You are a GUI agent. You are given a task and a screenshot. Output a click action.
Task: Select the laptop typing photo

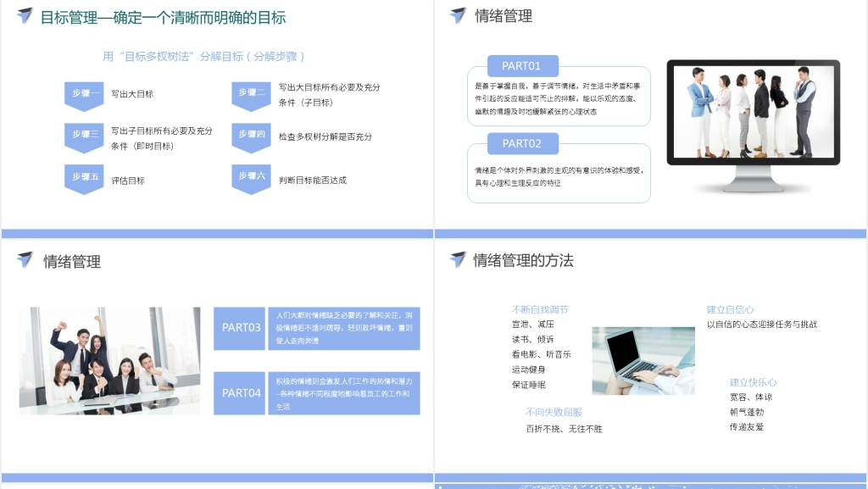pyautogui.click(x=643, y=360)
